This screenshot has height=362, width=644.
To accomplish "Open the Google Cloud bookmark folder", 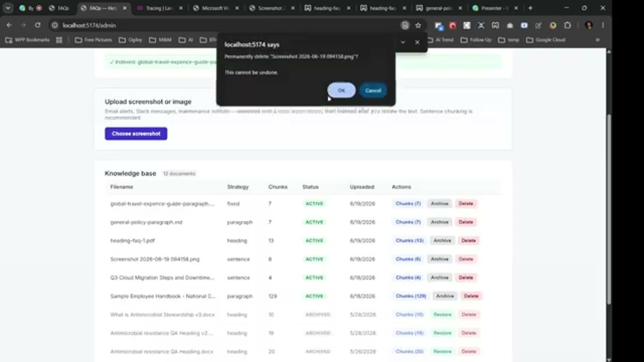I will point(546,40).
